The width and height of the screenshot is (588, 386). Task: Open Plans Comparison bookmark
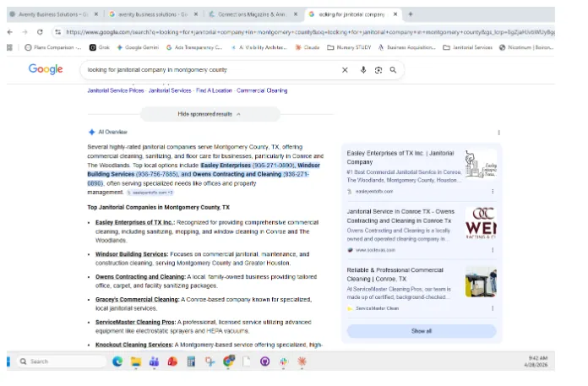53,47
